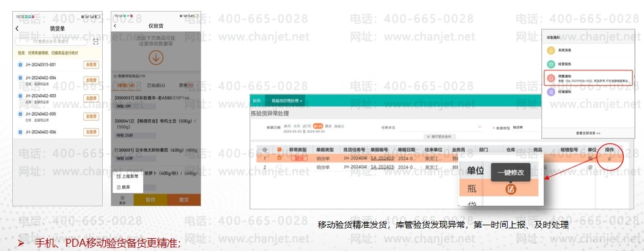Tap 去验货 for JH-20240402-004

pyautogui.click(x=91, y=80)
